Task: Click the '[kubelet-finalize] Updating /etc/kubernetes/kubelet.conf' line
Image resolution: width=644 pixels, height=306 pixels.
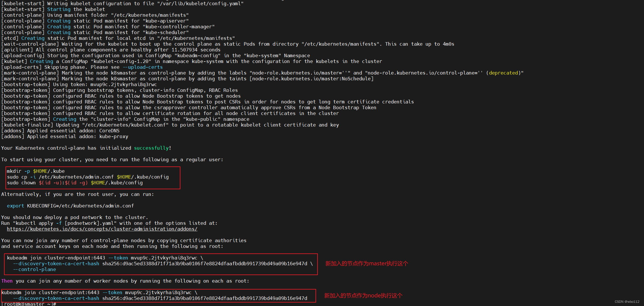Action: click(170, 125)
